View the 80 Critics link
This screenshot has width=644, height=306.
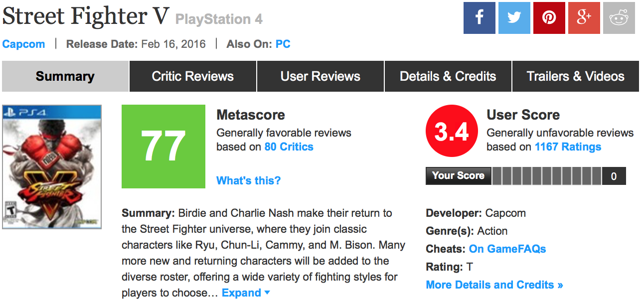(289, 147)
